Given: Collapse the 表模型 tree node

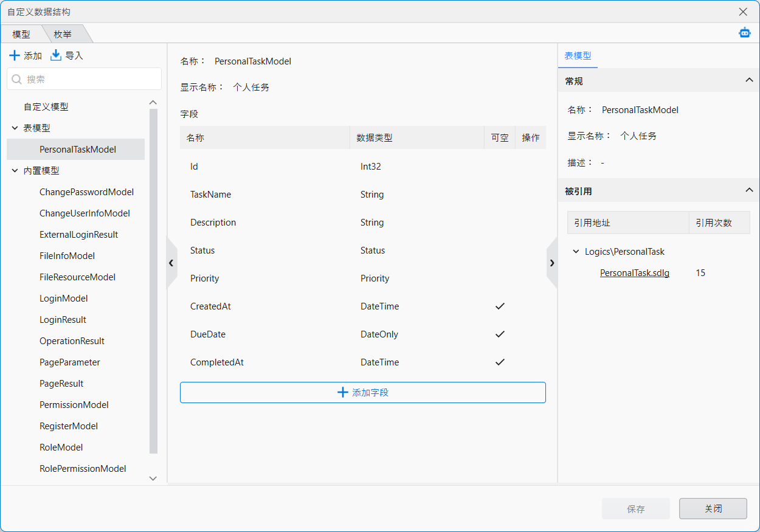Looking at the screenshot, I should [15, 128].
